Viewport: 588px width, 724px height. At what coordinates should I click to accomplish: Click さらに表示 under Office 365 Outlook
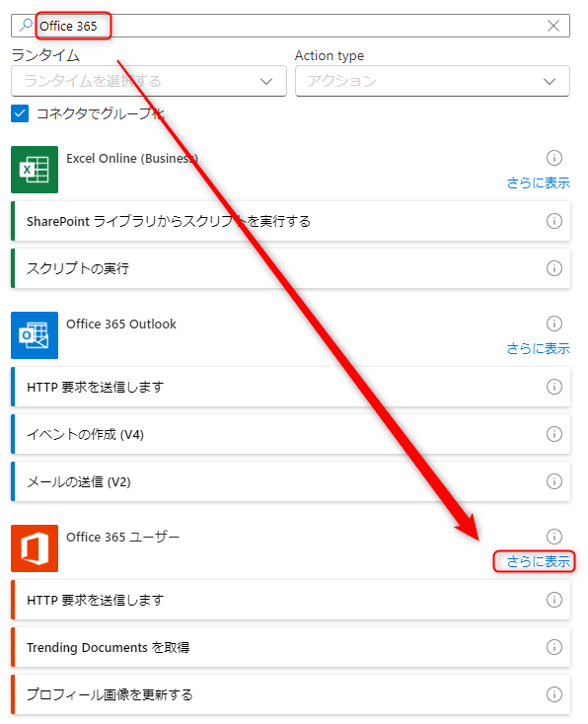click(538, 348)
